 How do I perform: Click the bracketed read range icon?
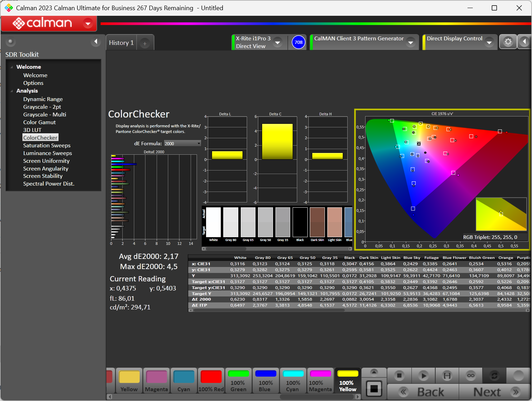pos(447,376)
